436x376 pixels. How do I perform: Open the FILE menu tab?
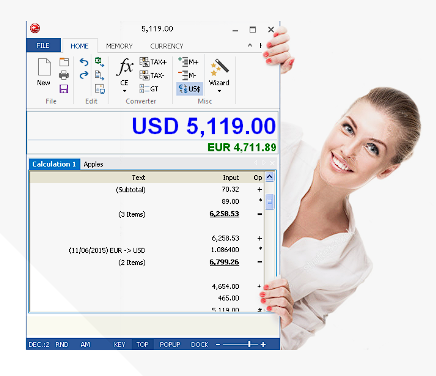coord(43,45)
